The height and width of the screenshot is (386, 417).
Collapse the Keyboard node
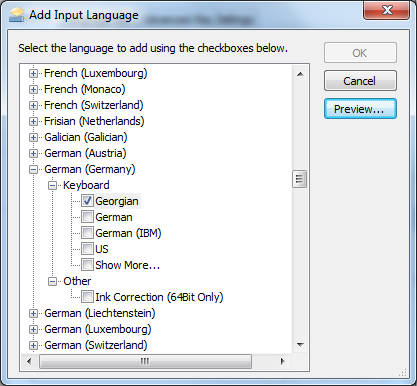(52, 185)
